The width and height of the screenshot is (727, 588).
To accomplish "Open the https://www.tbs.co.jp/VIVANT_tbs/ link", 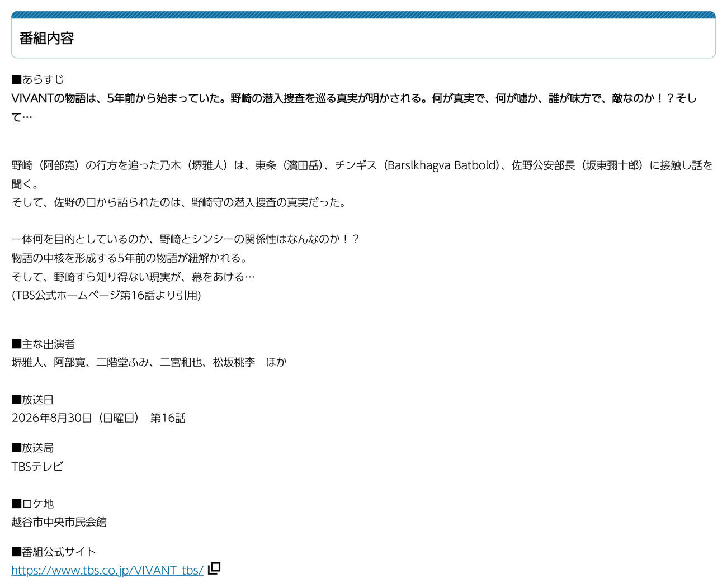I will pyautogui.click(x=107, y=570).
